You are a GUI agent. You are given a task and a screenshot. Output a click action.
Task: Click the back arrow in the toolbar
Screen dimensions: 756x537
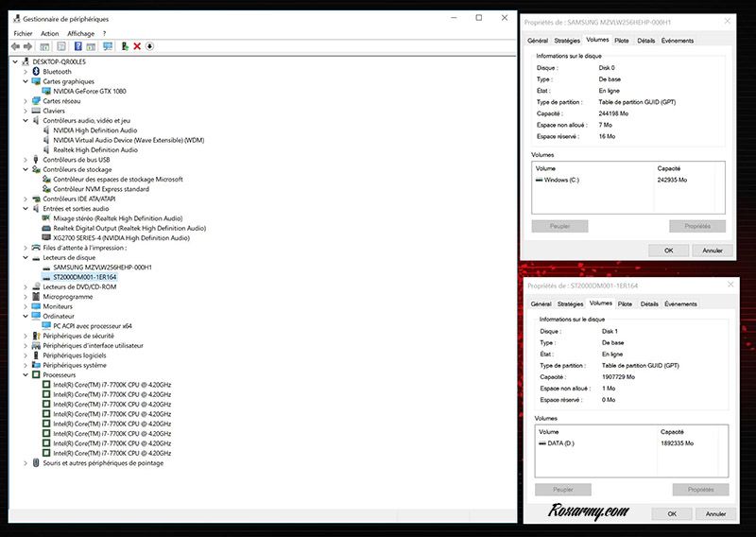(15, 45)
